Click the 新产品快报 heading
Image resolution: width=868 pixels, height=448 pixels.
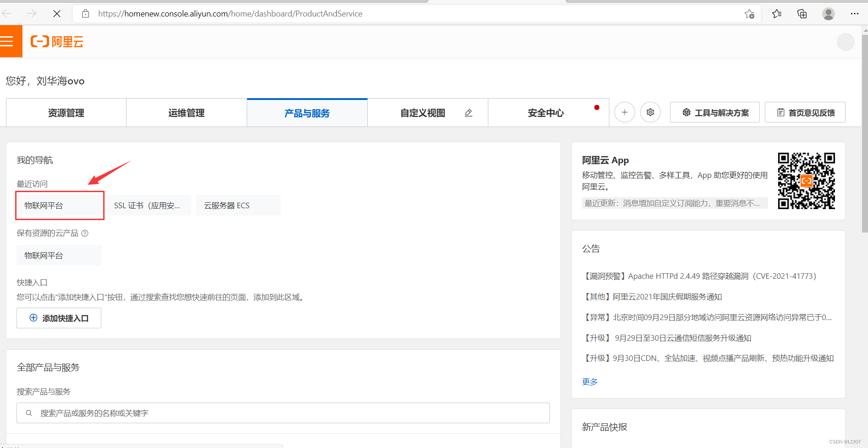(604, 427)
